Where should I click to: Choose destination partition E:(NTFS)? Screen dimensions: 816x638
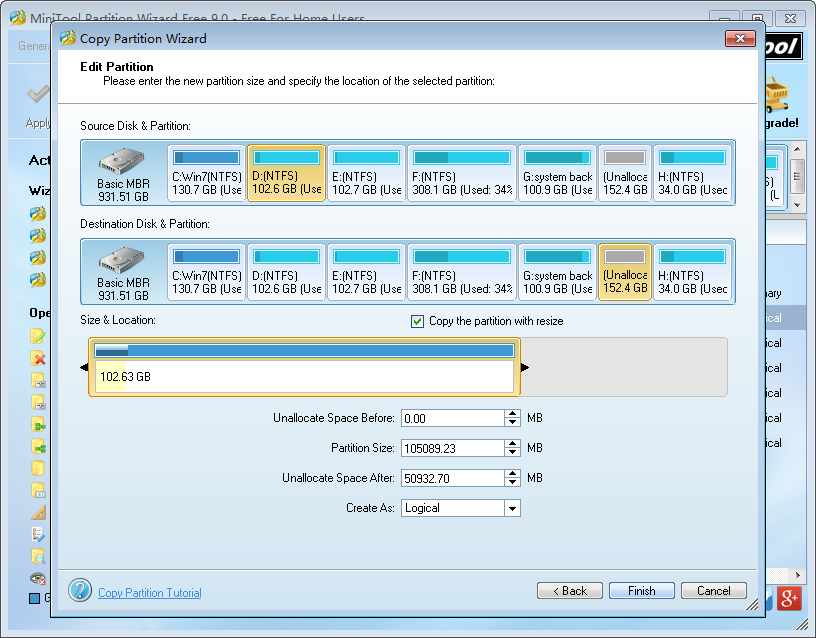point(366,272)
